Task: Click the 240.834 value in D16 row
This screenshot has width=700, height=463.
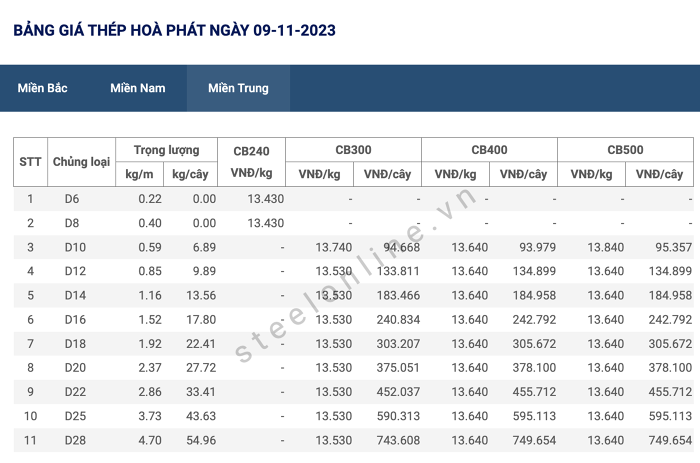Action: 398,319
